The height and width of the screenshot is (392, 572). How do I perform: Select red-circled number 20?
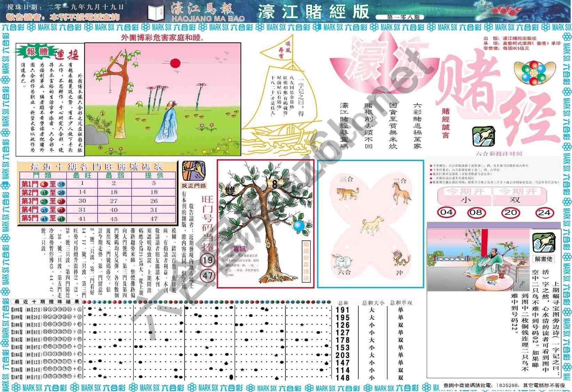tap(510, 212)
